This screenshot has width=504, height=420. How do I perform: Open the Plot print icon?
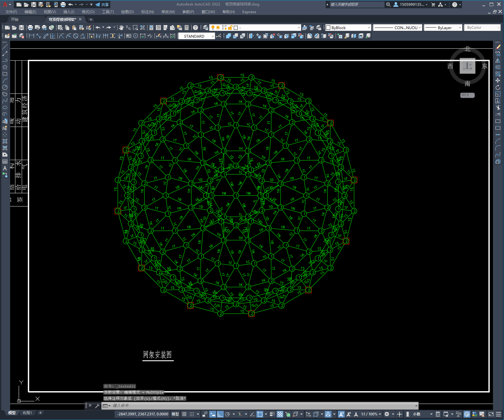pyautogui.click(x=30, y=28)
